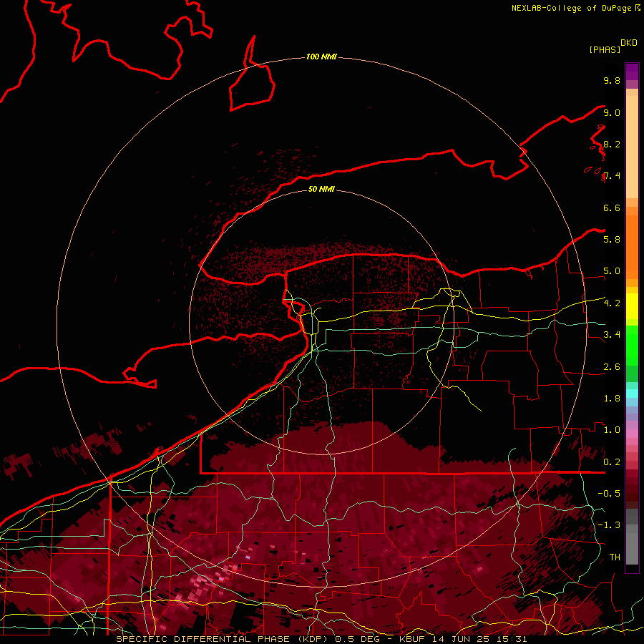Click the "9.8" legend value
The height and width of the screenshot is (644, 644).
612,80
